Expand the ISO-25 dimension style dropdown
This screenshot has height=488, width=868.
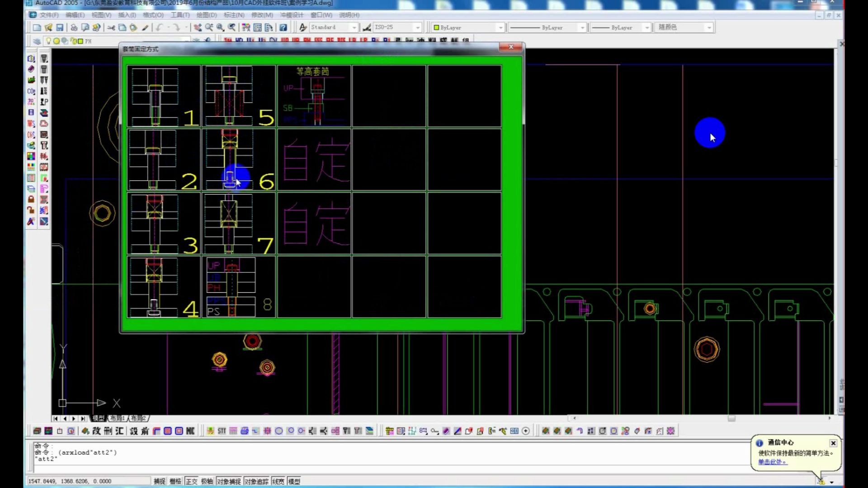417,28
